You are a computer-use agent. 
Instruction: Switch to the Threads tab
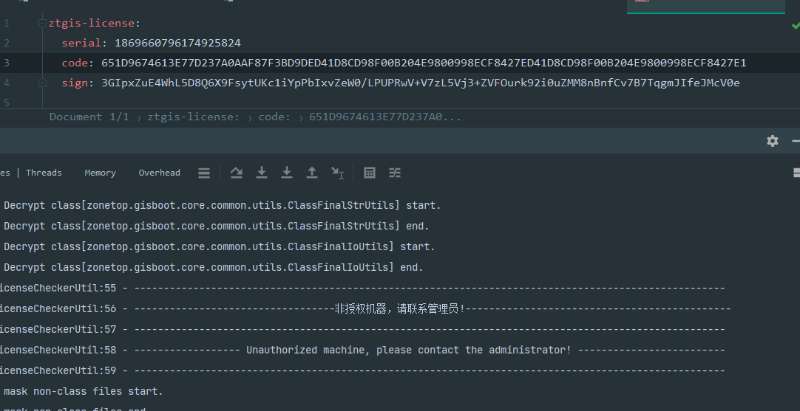43,173
